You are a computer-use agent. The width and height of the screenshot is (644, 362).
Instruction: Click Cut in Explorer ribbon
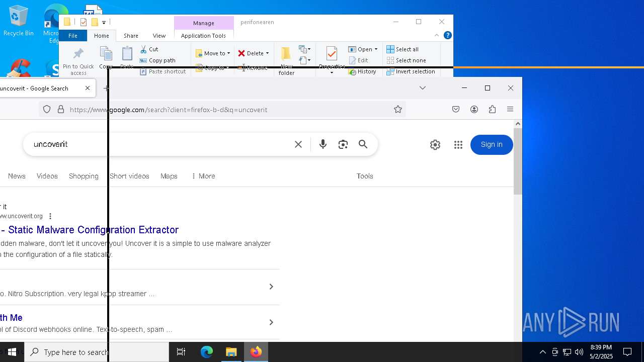point(149,49)
